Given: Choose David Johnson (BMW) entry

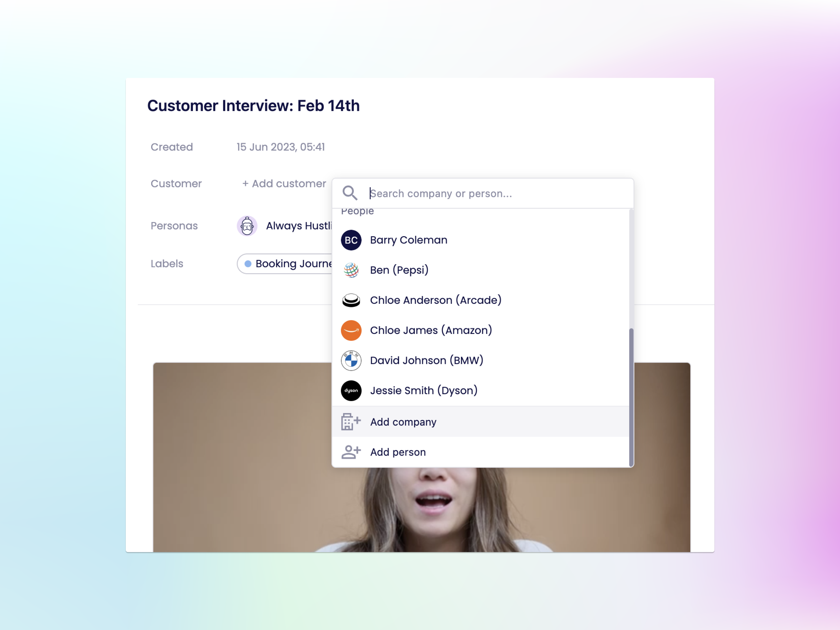Looking at the screenshot, I should pos(481,360).
